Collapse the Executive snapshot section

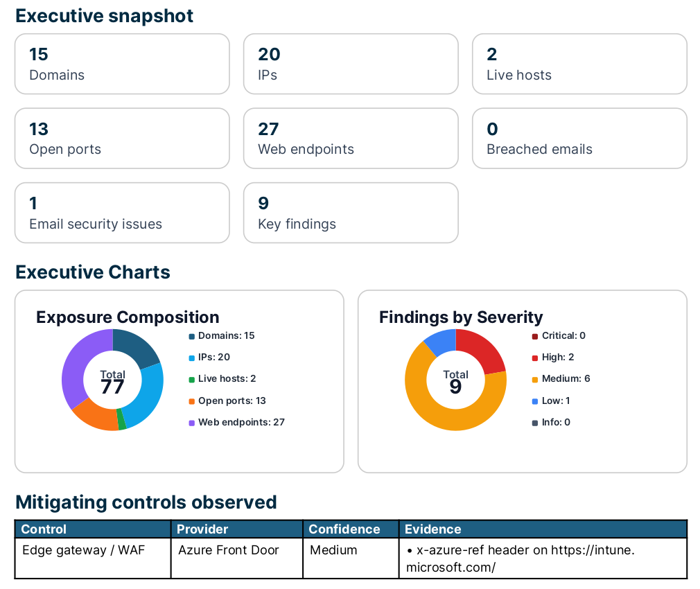pyautogui.click(x=104, y=15)
